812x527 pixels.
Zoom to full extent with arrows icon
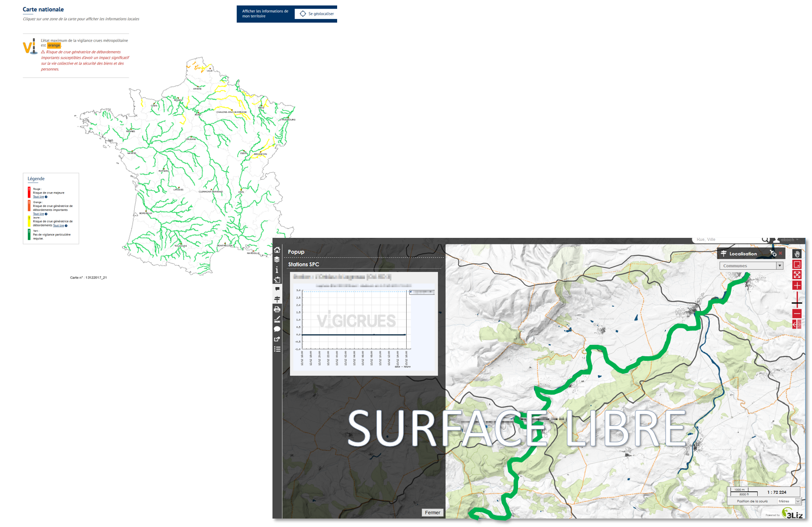click(x=797, y=275)
